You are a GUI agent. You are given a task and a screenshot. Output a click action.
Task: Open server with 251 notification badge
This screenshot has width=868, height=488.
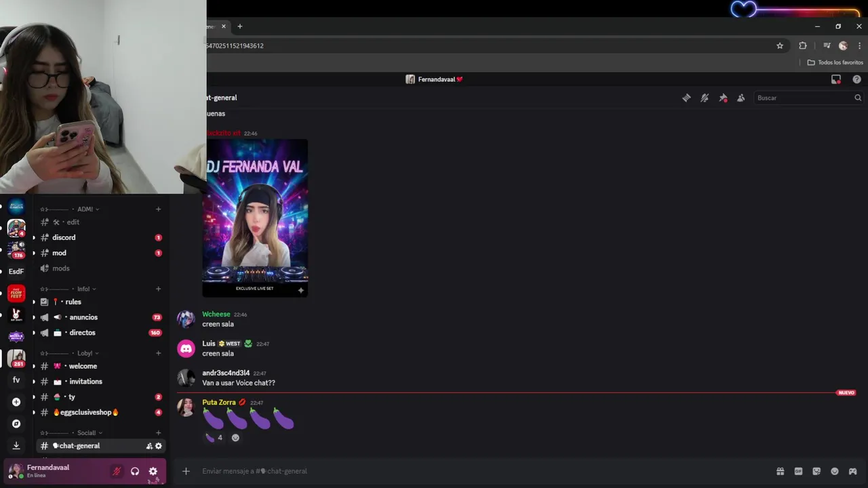point(16,358)
